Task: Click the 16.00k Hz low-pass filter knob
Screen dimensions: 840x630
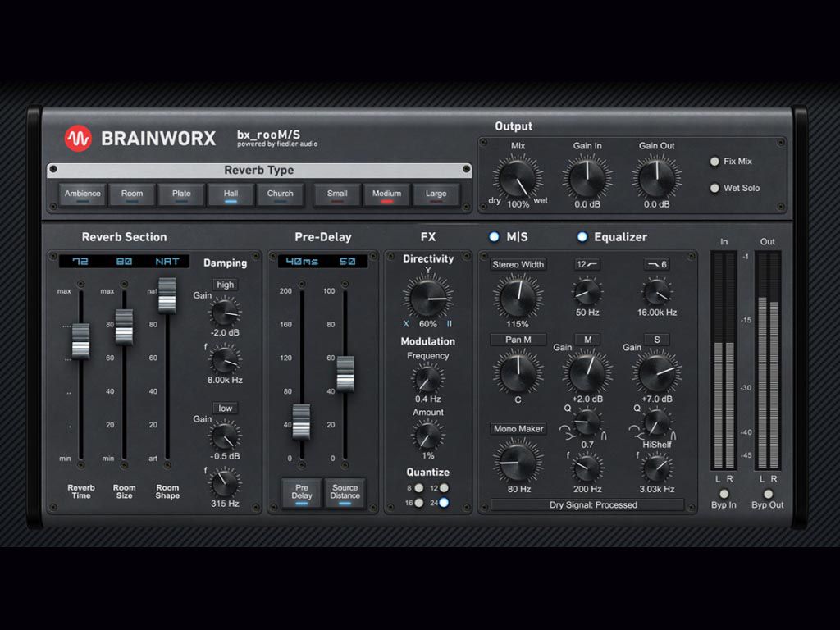Action: [x=656, y=293]
